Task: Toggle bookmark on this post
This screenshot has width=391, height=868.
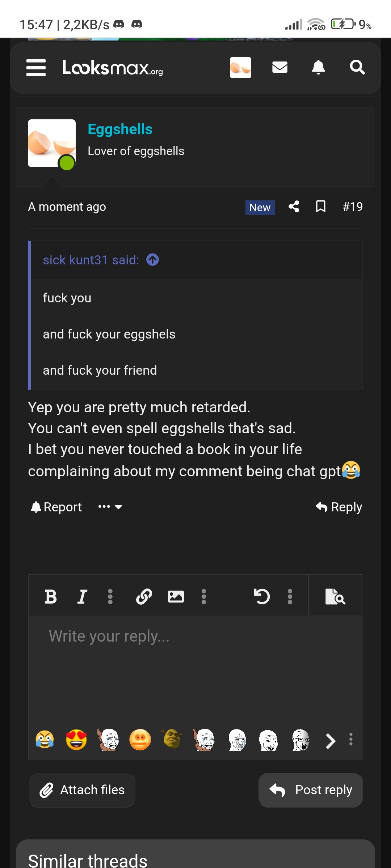Action: [321, 207]
